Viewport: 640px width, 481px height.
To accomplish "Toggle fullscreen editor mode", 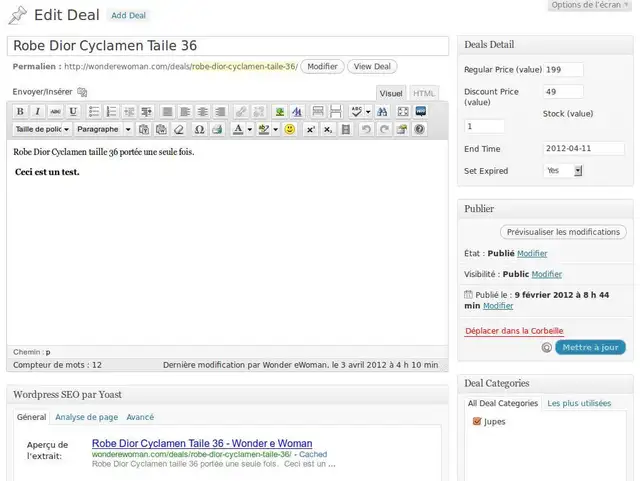I will click(x=403, y=111).
